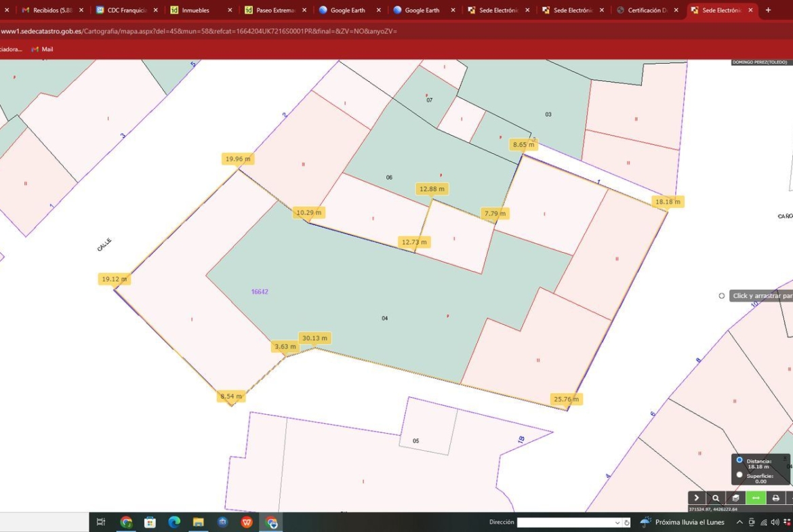
Task: Click the 3.63 m measurement label
Action: (x=285, y=346)
